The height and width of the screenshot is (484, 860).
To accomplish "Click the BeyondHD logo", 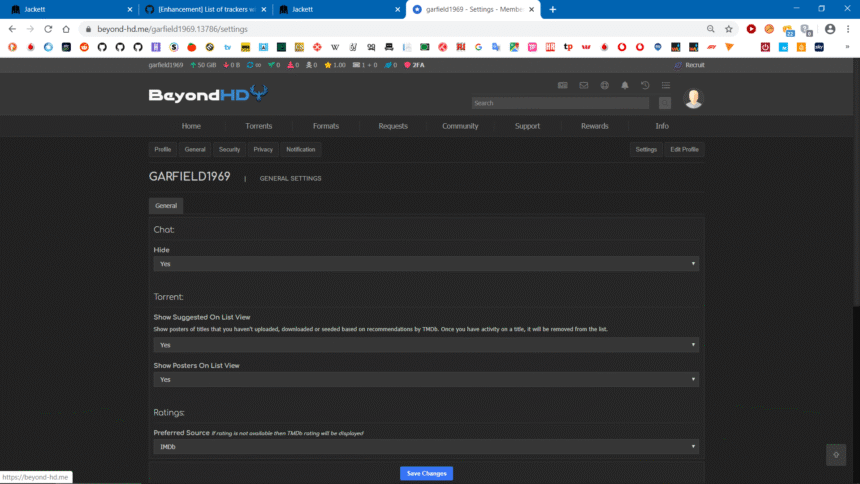I will tap(207, 96).
